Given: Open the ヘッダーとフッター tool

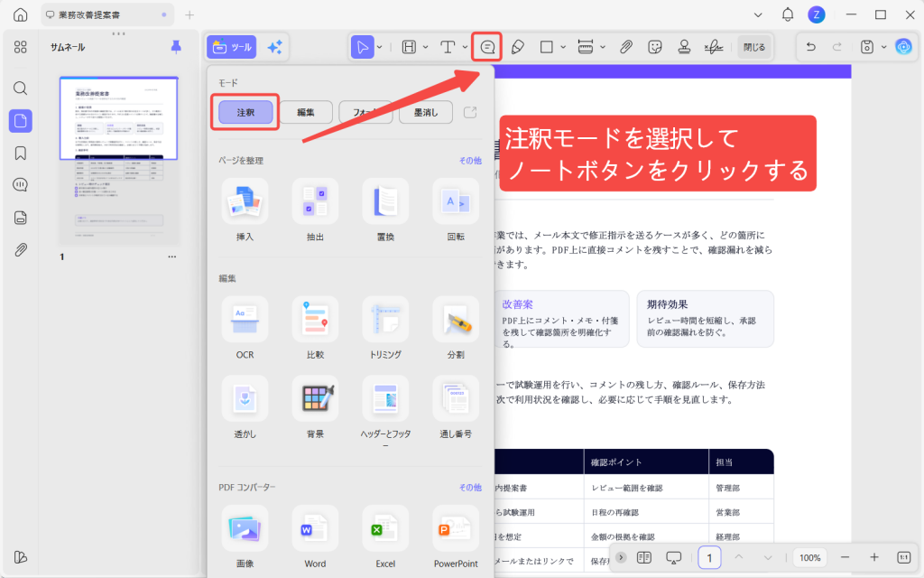Looking at the screenshot, I should coord(385,412).
